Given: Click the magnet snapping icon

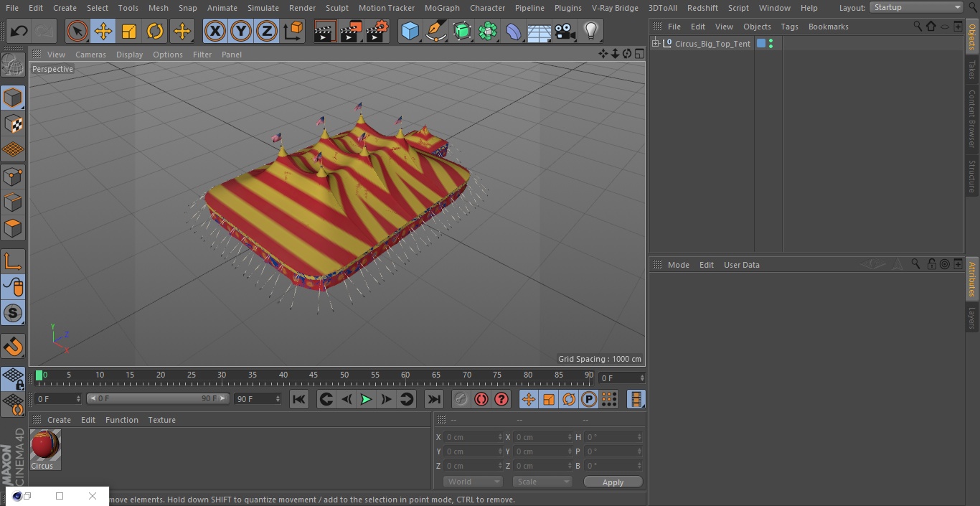Looking at the screenshot, I should click(x=13, y=347).
